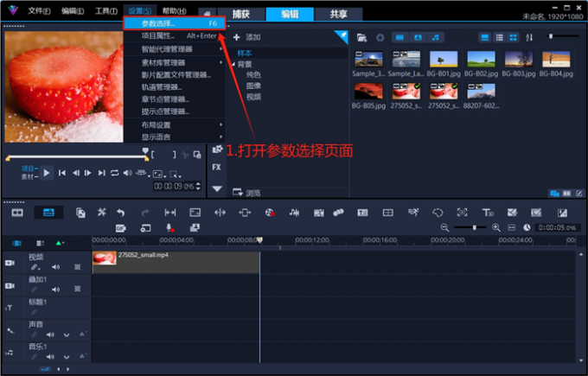Select 视频 under backgrounds

pyautogui.click(x=253, y=97)
